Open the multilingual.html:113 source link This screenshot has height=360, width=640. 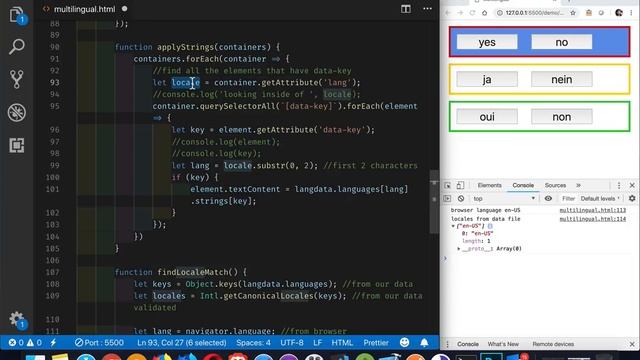(x=592, y=210)
